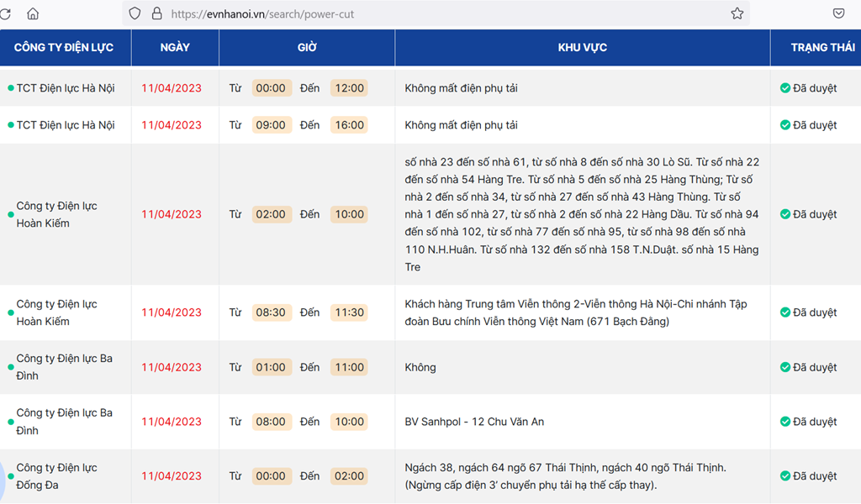
Task: Click the green check icon in the 01:00–11:00 row
Action: pyautogui.click(x=785, y=367)
